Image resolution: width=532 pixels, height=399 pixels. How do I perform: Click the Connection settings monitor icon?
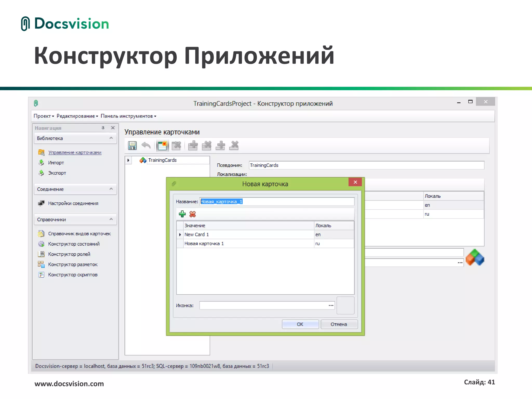[41, 203]
